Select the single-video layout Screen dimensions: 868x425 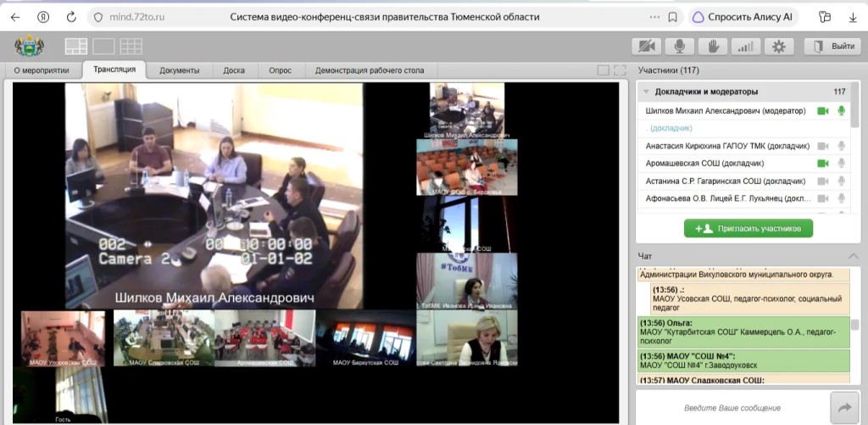103,46
